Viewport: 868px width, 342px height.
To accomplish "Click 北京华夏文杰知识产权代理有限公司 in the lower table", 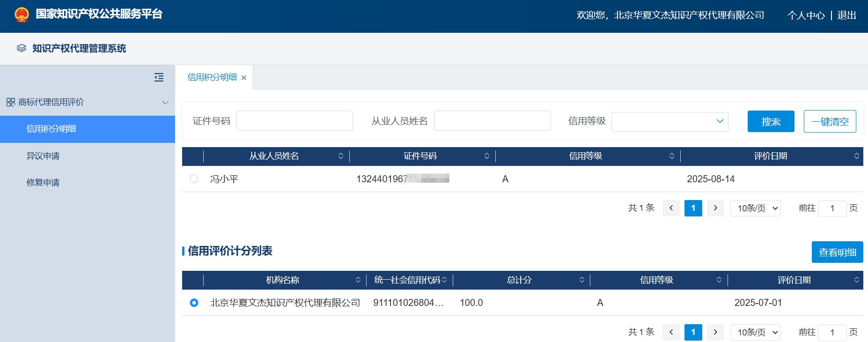I will coord(285,303).
